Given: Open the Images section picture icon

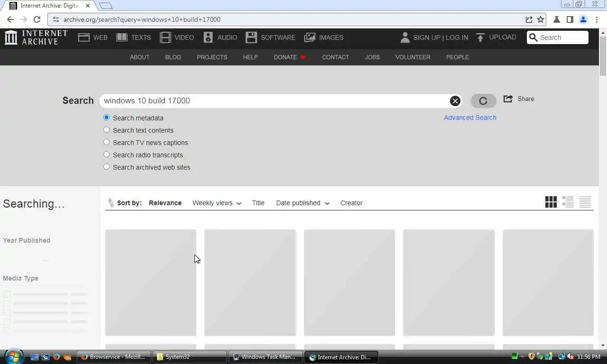Looking at the screenshot, I should 310,37.
